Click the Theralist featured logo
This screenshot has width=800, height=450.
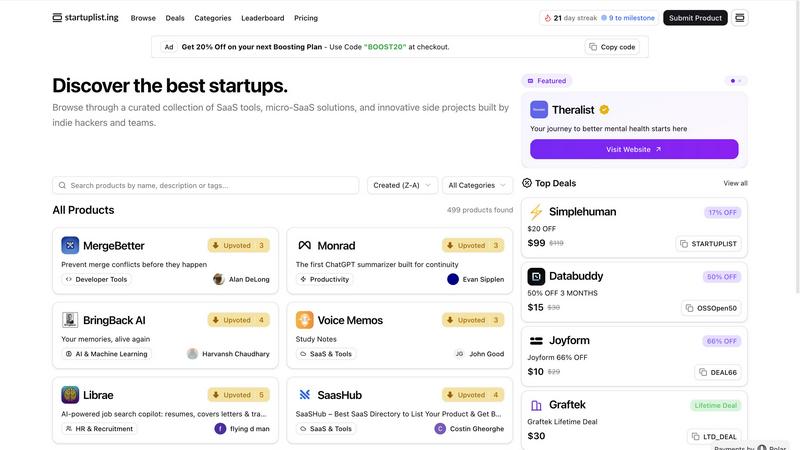click(539, 110)
